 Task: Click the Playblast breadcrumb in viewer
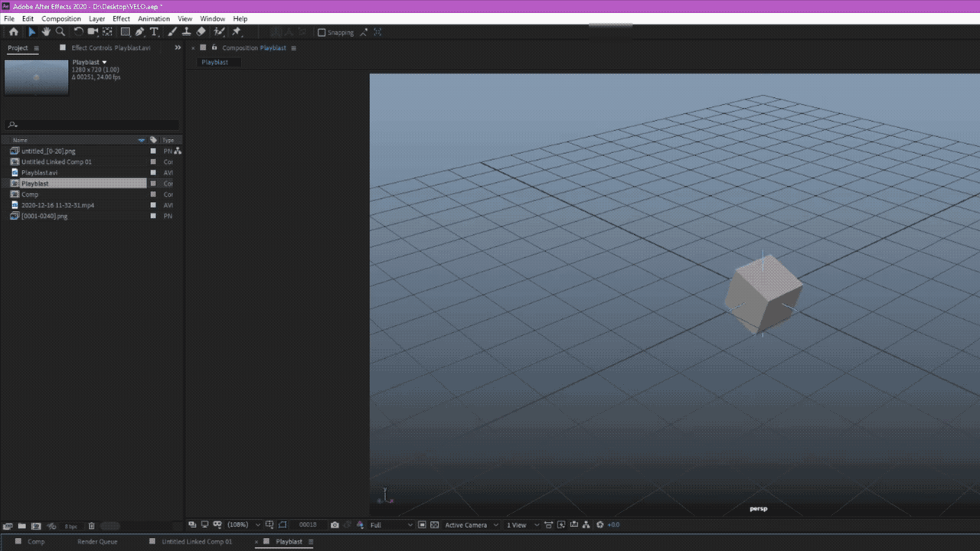coord(215,62)
